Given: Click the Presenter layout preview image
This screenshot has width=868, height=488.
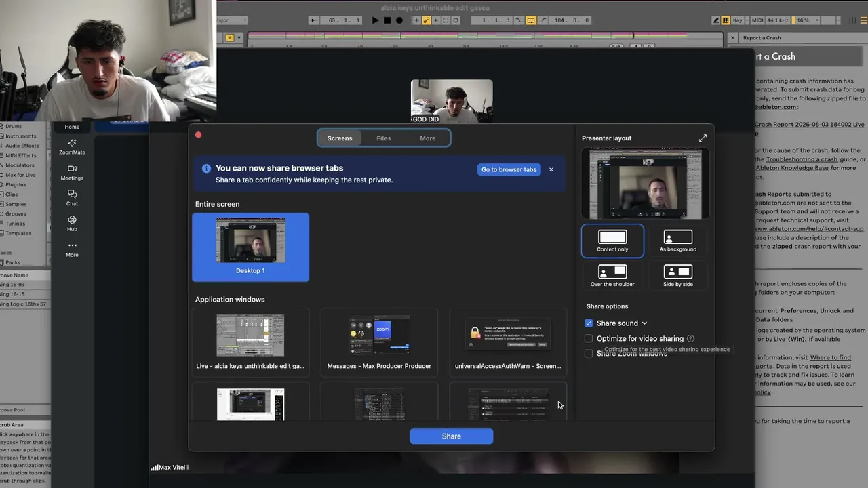Looking at the screenshot, I should tap(645, 184).
